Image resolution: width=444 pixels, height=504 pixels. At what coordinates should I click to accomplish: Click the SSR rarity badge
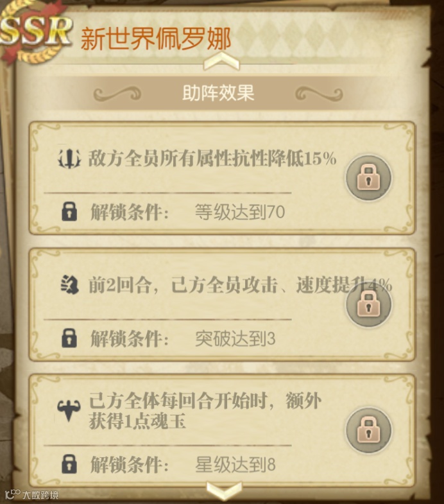pyautogui.click(x=35, y=32)
